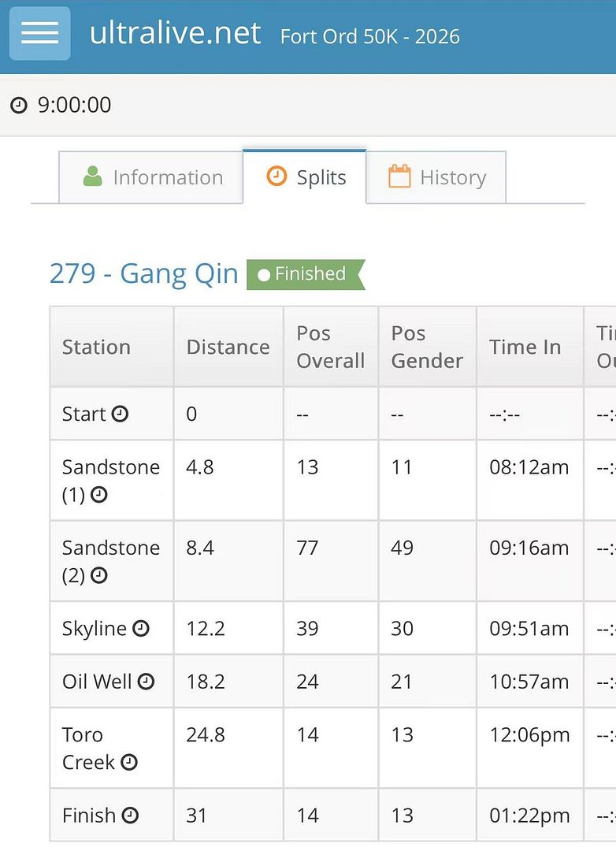This screenshot has height=851, width=616.
Task: Click clock icon beside Sandstone (1)
Action: coord(99,495)
